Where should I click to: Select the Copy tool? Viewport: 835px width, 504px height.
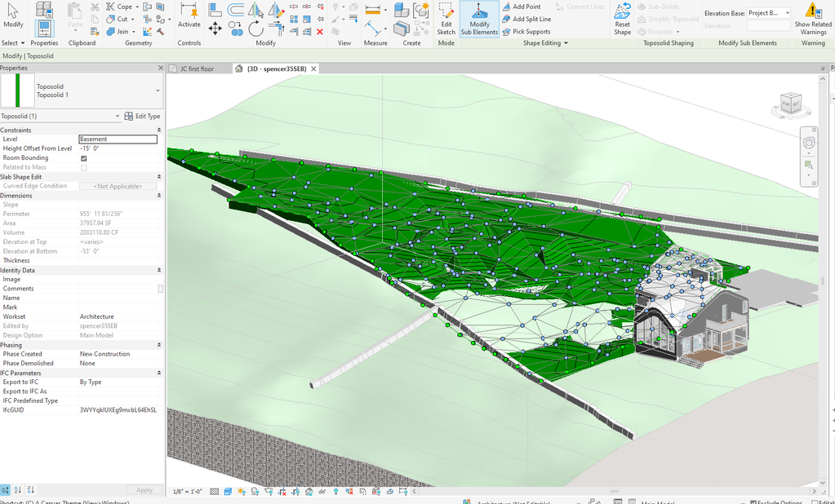click(235, 29)
